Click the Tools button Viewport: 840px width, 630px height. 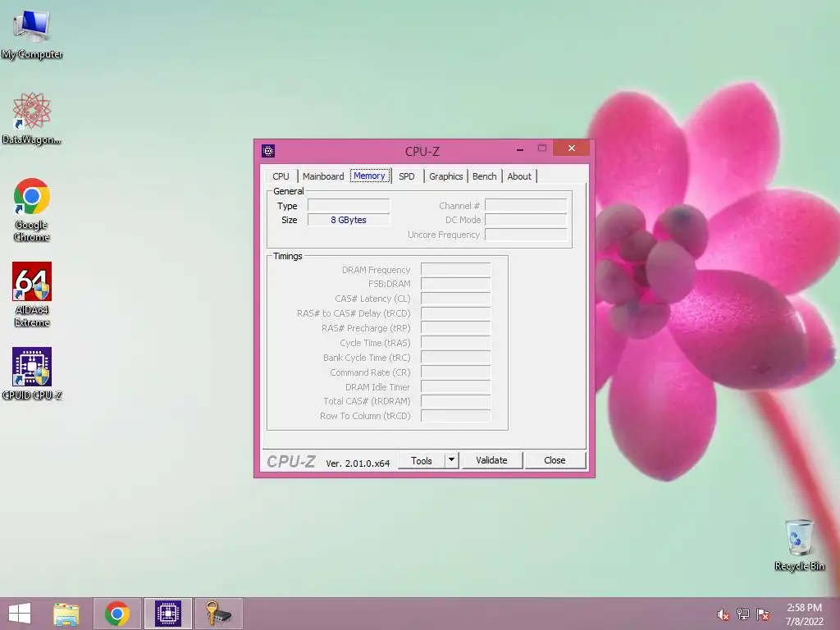[x=421, y=461]
